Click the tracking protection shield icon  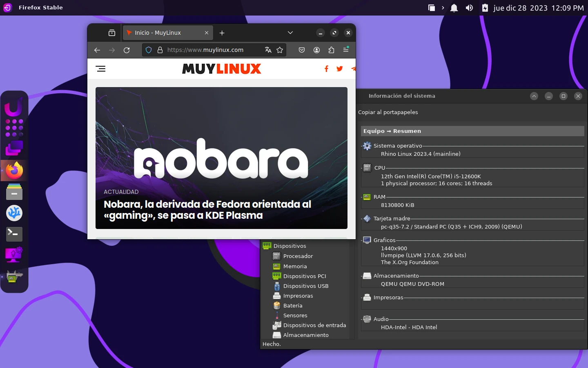(149, 50)
